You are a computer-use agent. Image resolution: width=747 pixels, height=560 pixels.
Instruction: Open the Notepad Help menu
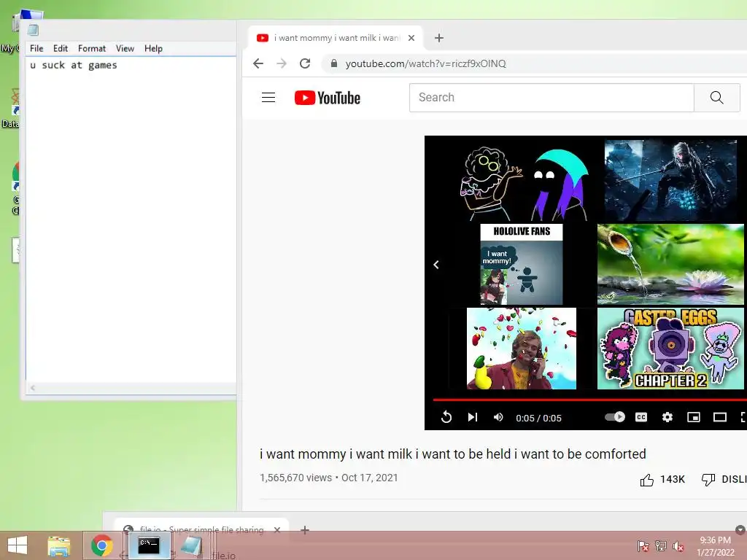click(153, 49)
